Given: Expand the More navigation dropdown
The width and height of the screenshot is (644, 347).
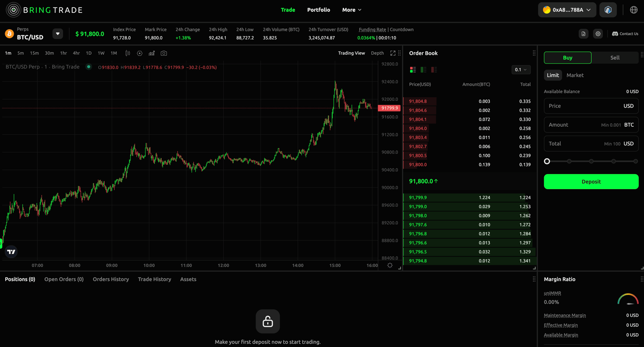Looking at the screenshot, I should (352, 9).
